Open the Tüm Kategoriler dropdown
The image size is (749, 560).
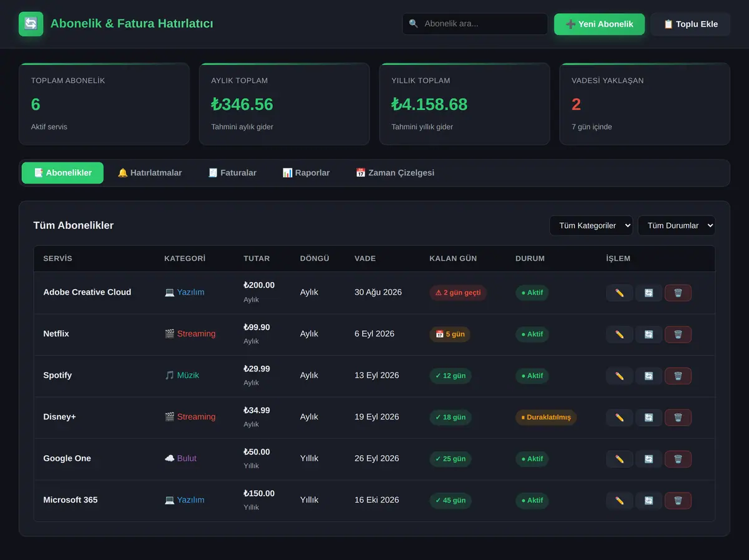(591, 225)
